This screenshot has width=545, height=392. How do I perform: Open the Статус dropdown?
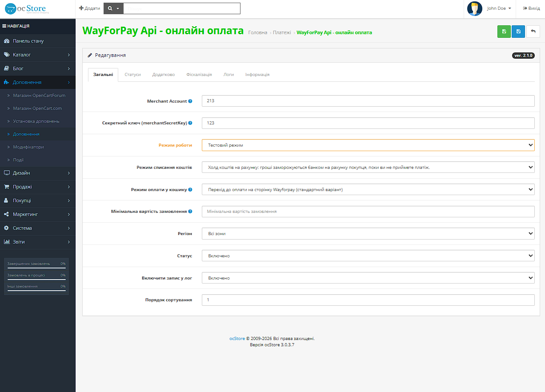(368, 256)
